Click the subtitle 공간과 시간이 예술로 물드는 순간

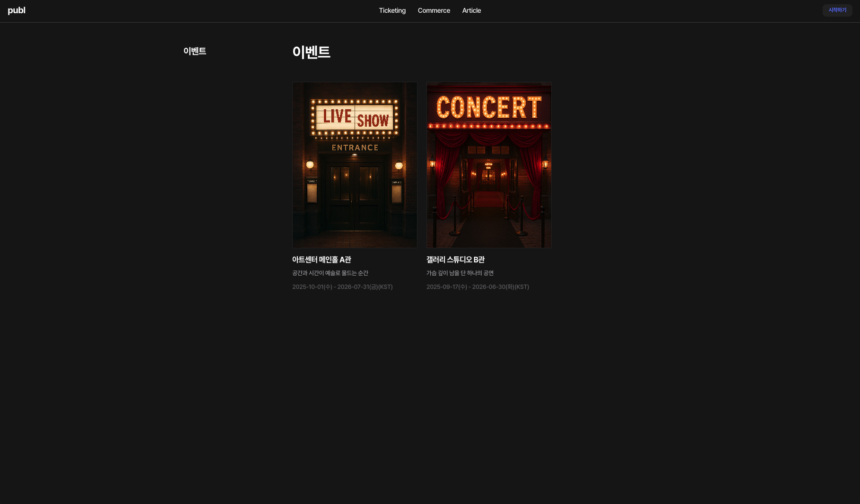point(330,273)
